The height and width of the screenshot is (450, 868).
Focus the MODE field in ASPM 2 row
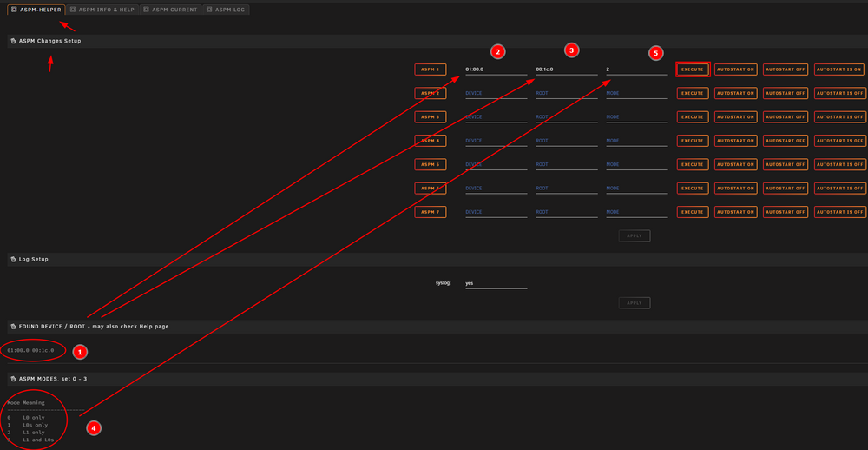(636, 94)
